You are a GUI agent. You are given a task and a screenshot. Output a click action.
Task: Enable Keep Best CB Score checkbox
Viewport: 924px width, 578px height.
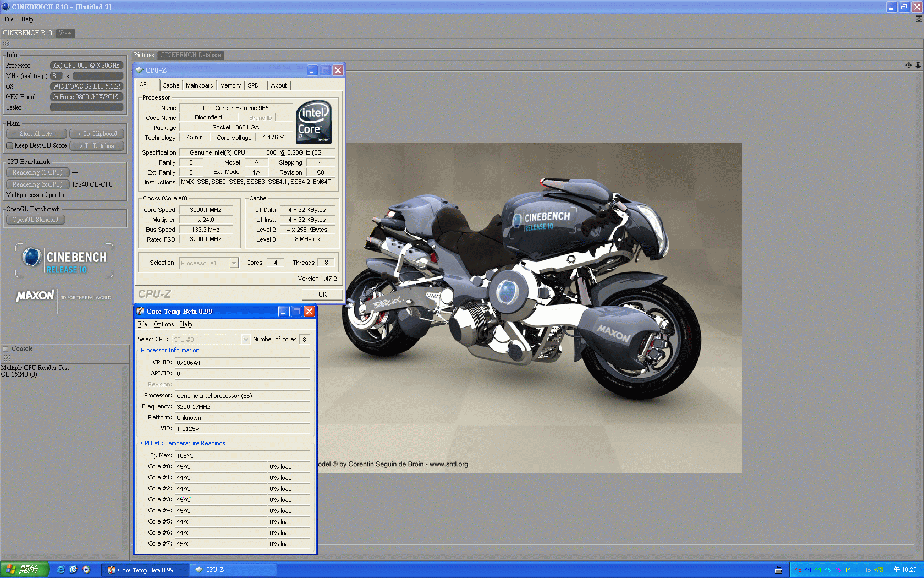[x=10, y=146]
